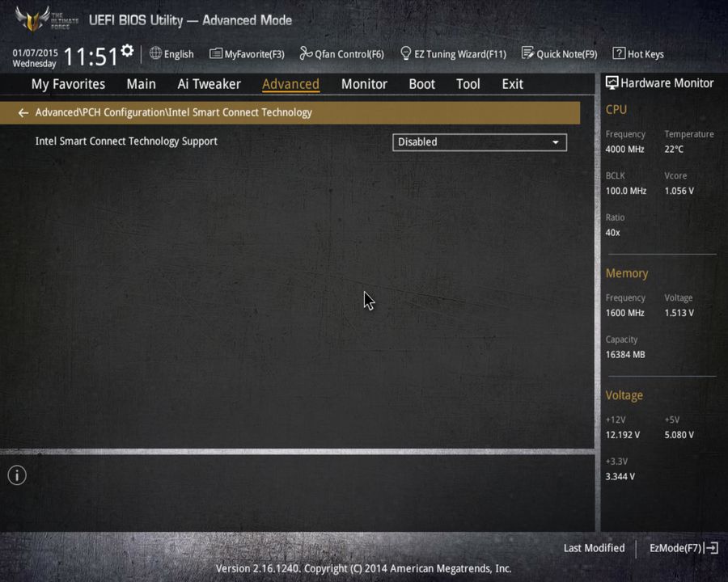Switch to EzMode(F7)
Screen dimensions: 728x582
pos(675,548)
